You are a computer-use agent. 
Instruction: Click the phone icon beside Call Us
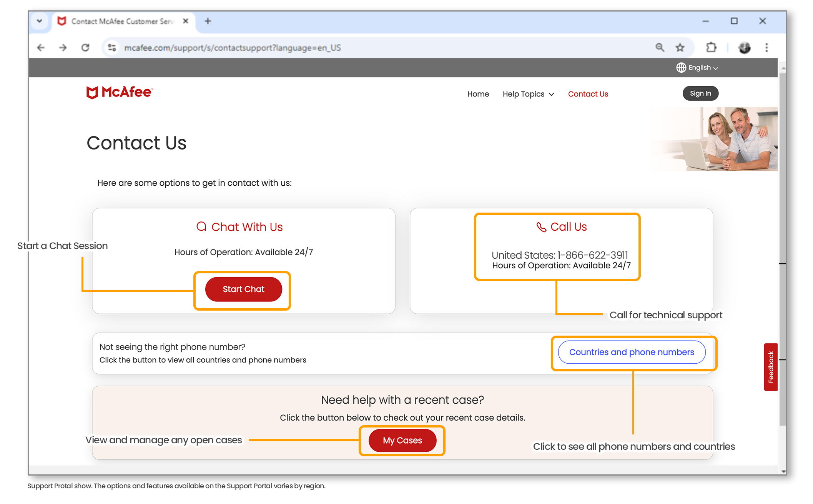[x=542, y=227]
